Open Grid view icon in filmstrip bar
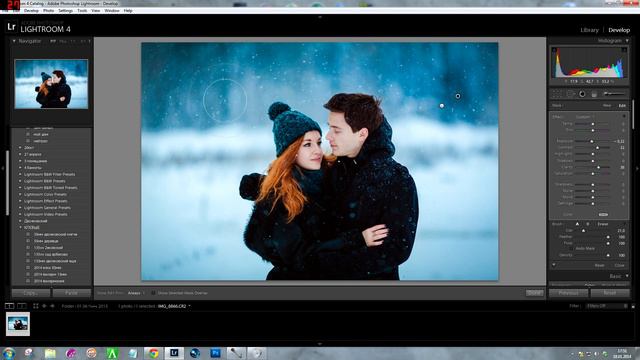The height and width of the screenshot is (360, 640). coord(36,306)
